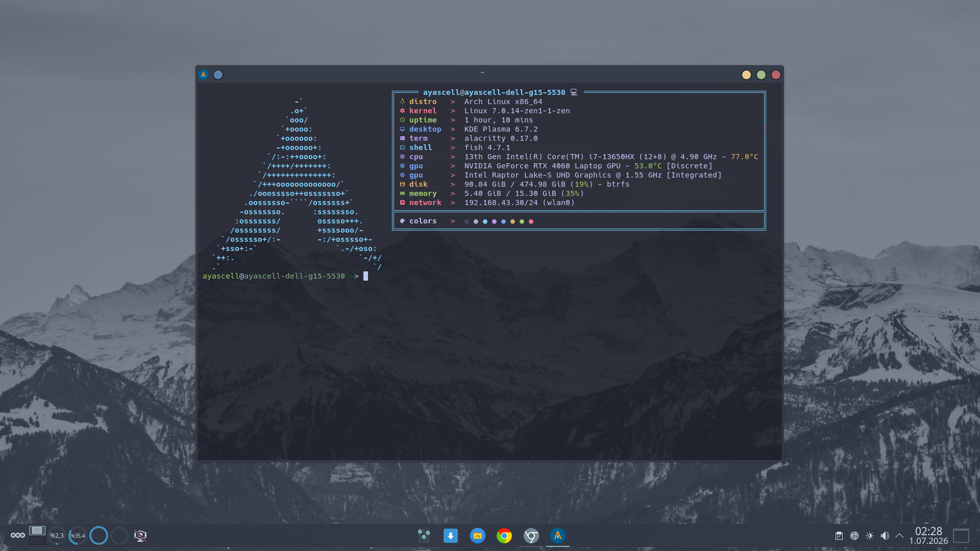Select the first virtual desktop in pager

(37, 531)
